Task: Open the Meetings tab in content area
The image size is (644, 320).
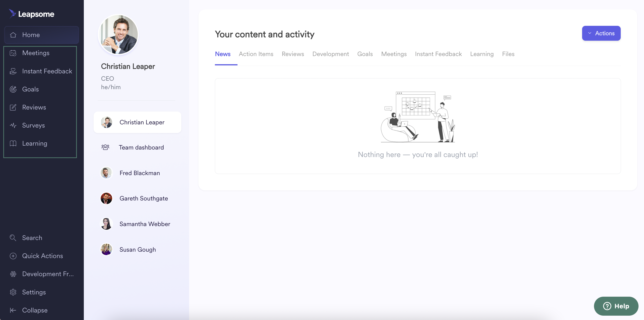Action: (x=394, y=54)
